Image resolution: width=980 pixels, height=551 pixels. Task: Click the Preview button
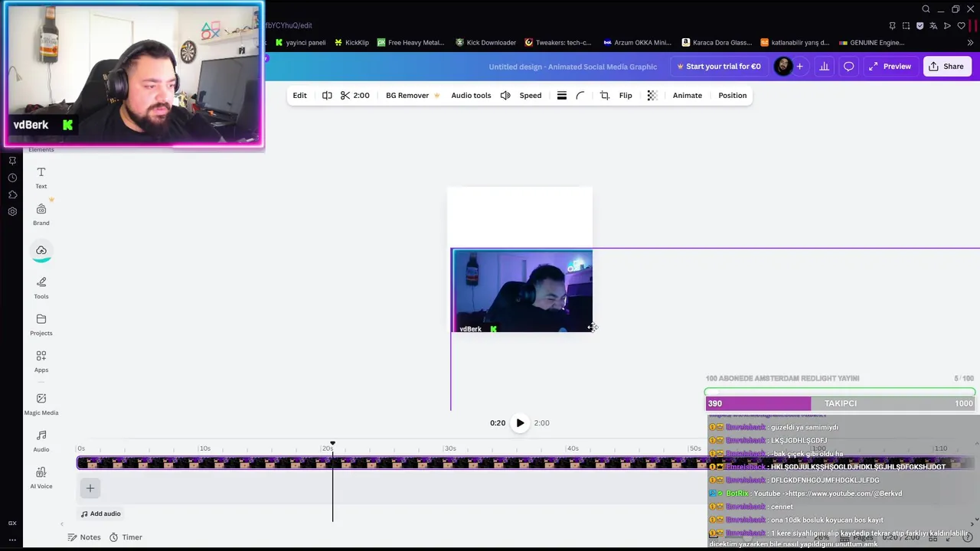pos(890,67)
